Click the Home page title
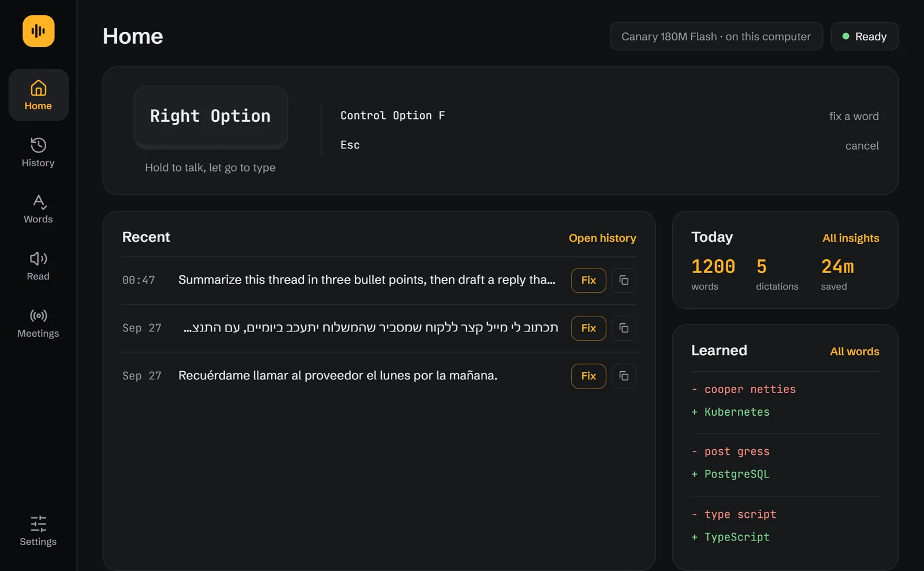The height and width of the screenshot is (571, 924). 133,36
